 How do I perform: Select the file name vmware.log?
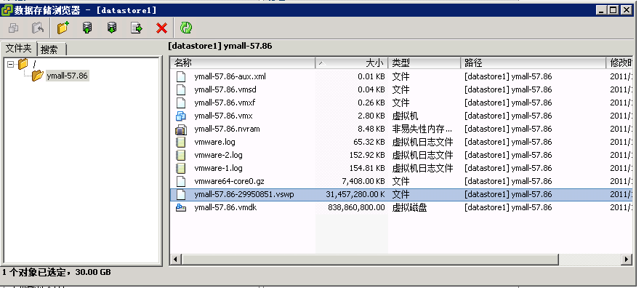pyautogui.click(x=215, y=142)
